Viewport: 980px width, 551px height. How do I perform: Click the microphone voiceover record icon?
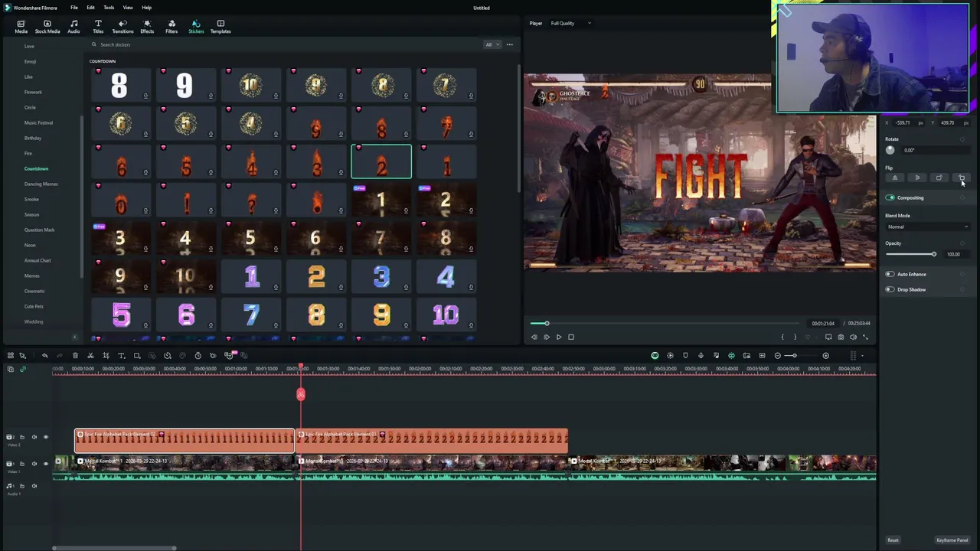coord(701,355)
